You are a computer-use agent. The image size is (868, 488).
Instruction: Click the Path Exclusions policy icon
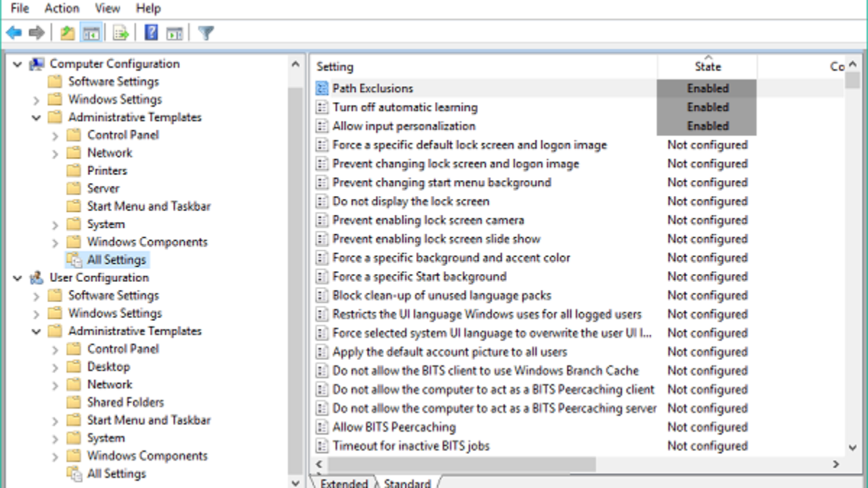pyautogui.click(x=323, y=88)
